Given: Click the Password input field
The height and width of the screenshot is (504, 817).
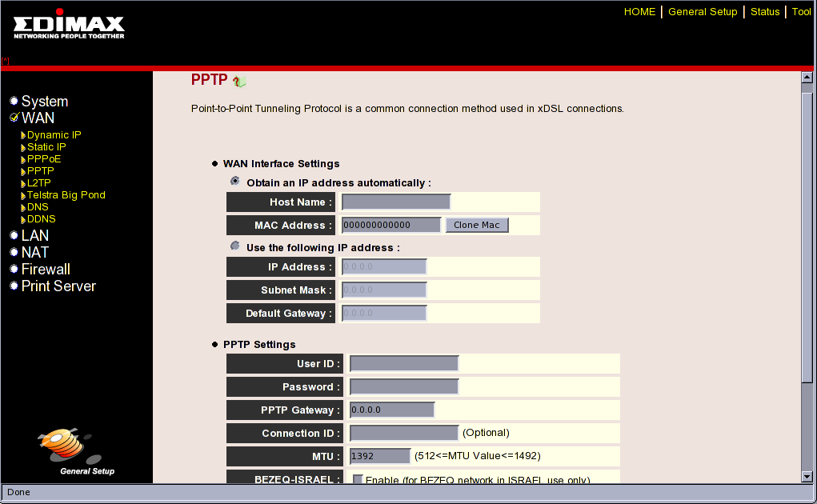Looking at the screenshot, I should [404, 386].
